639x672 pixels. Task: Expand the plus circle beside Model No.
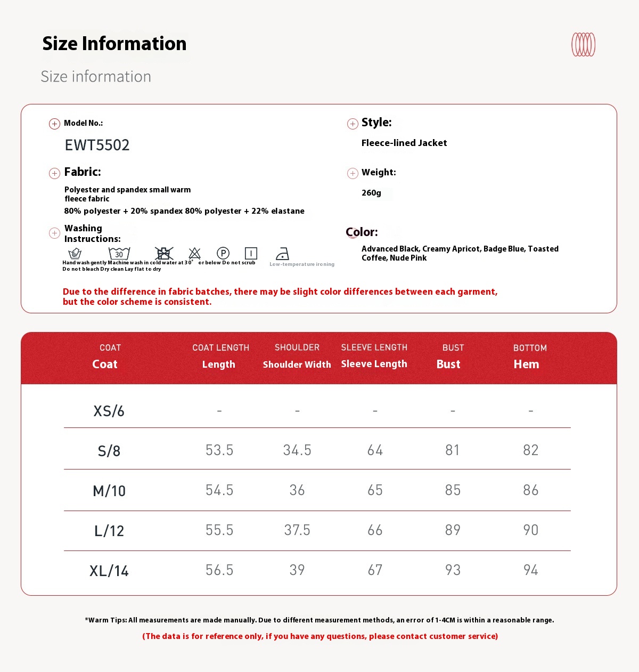tap(54, 124)
